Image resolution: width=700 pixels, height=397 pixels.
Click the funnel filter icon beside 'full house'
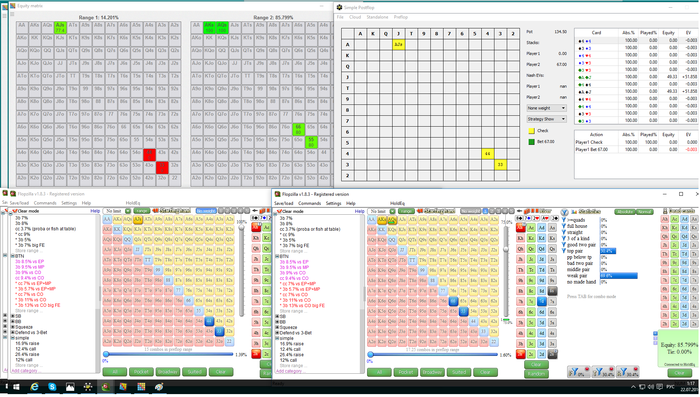(x=564, y=226)
